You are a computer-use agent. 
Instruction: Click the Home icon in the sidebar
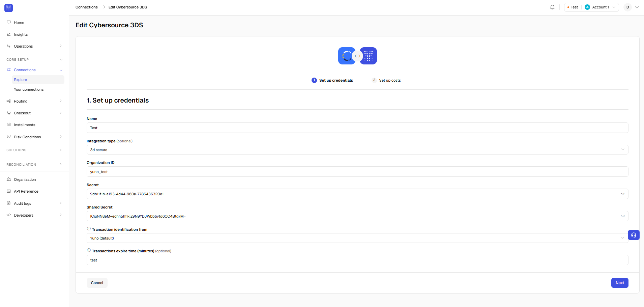coord(9,22)
